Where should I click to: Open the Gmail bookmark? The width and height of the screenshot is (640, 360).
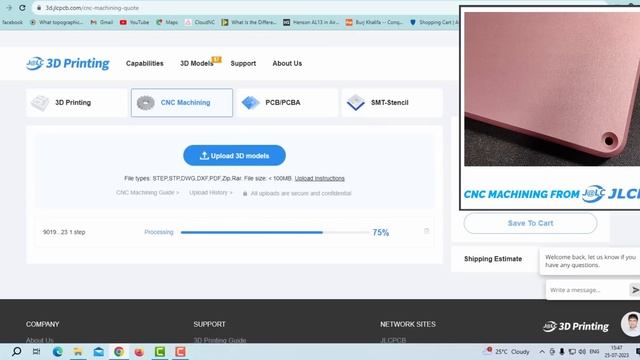tap(102, 22)
